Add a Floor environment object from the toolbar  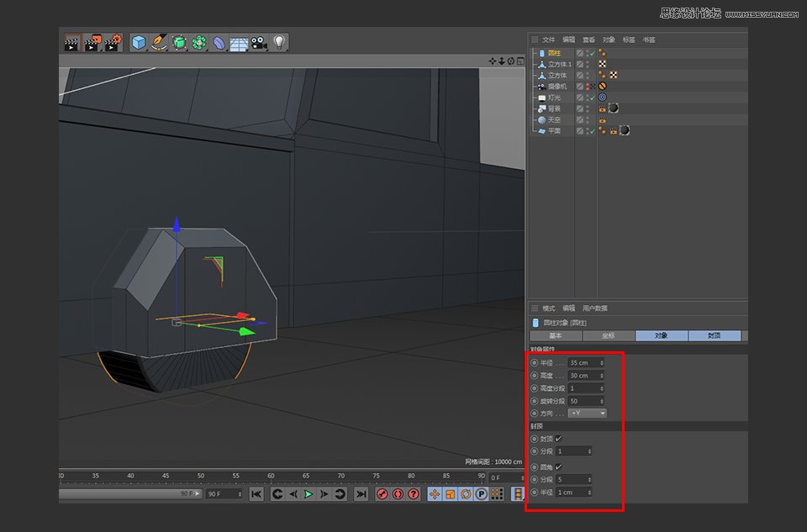coord(240,42)
